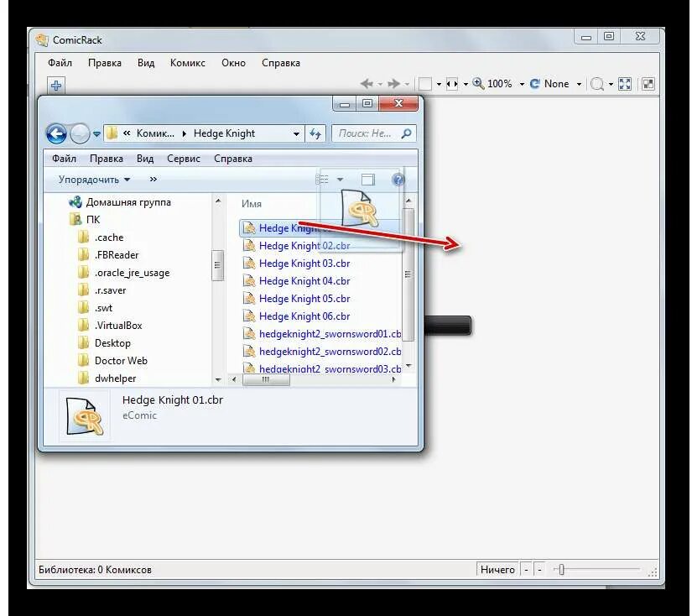Click Комик... breadcrumb in address bar

[155, 133]
